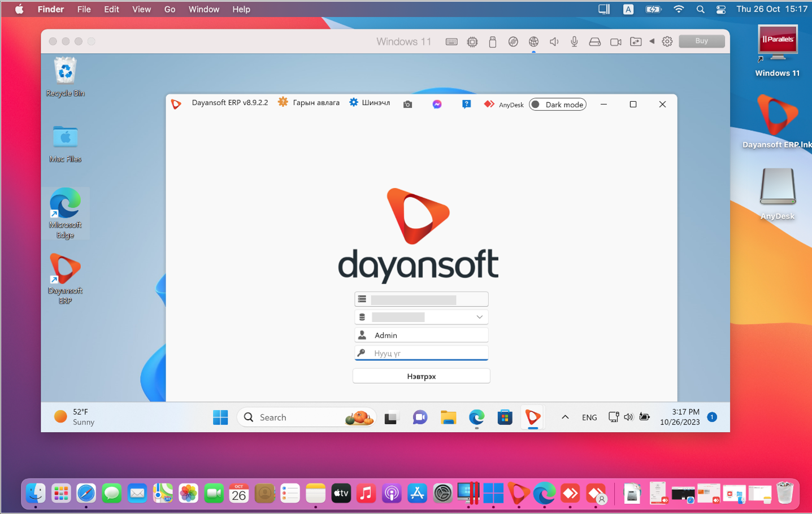
Task: Click ENG language indicator in taskbar
Action: (x=589, y=417)
